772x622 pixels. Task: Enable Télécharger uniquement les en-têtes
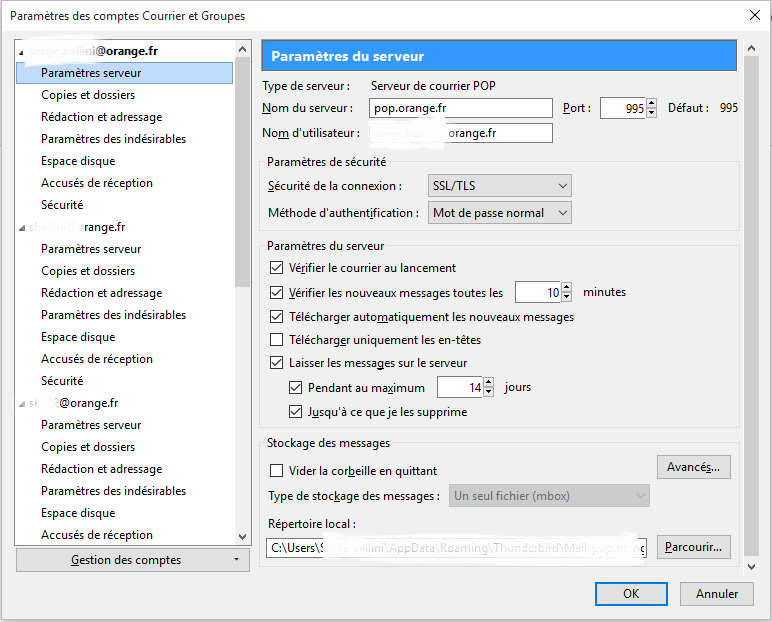click(x=277, y=340)
